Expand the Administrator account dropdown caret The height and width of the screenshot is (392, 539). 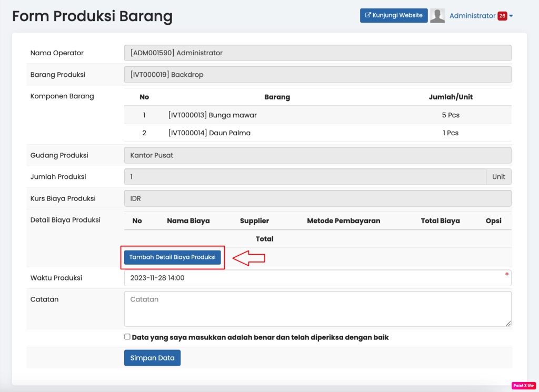coord(511,16)
